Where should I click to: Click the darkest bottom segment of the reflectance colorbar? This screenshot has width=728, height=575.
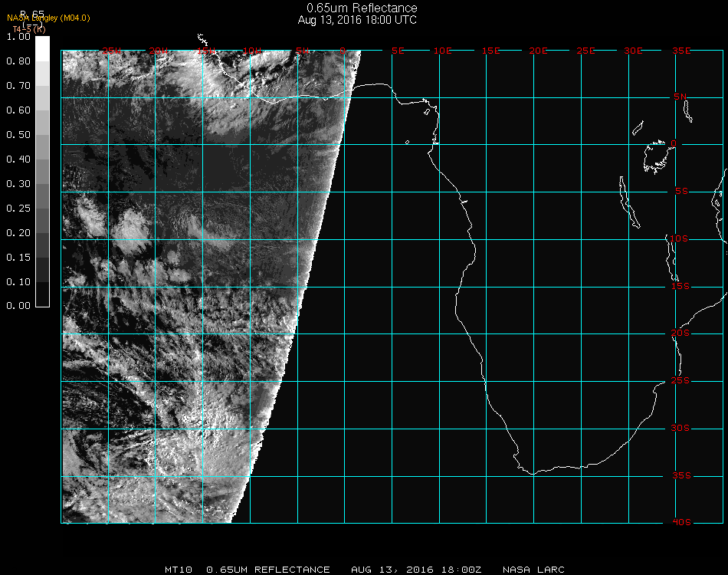click(42, 294)
